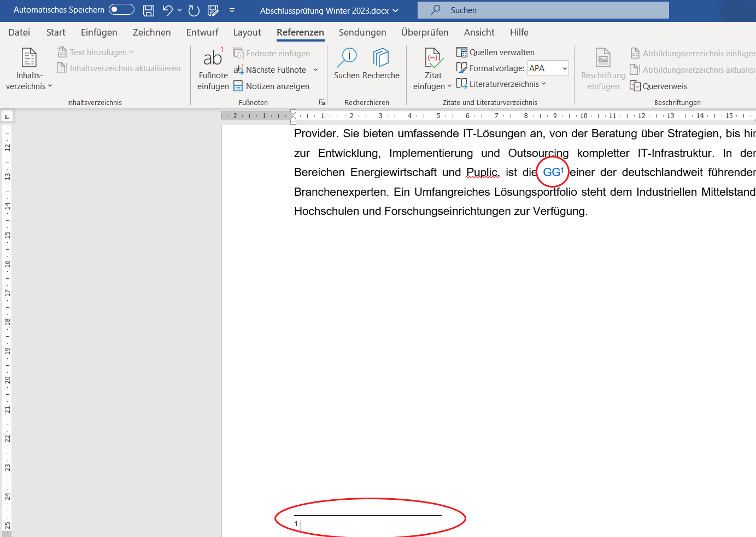Click the Save disk icon

[148, 10]
